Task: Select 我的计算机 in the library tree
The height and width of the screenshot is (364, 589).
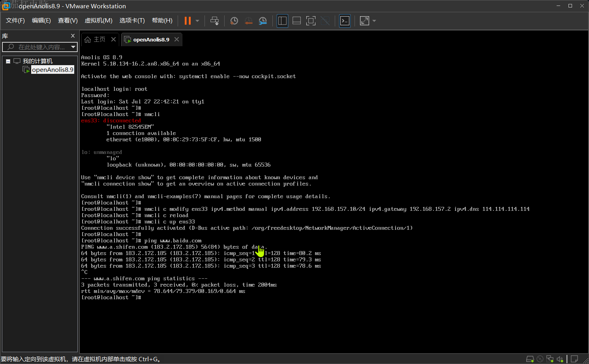Action: [38, 61]
